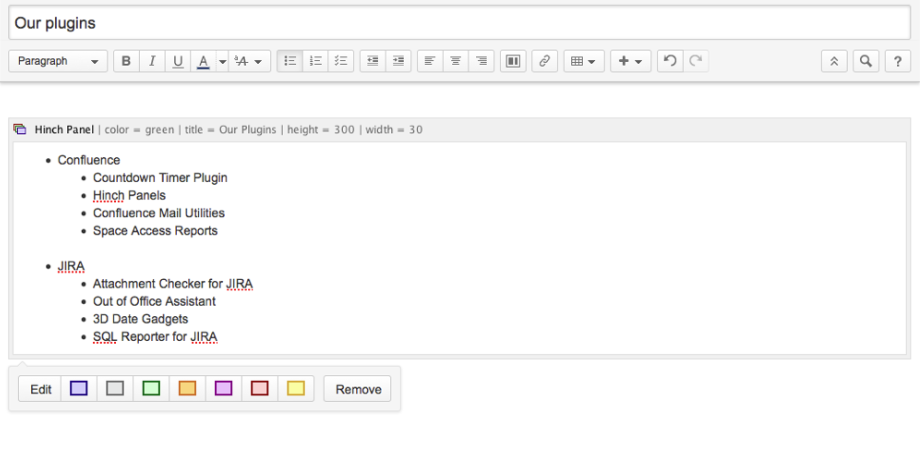The height and width of the screenshot is (450, 920).
Task: Align text right
Action: [482, 61]
